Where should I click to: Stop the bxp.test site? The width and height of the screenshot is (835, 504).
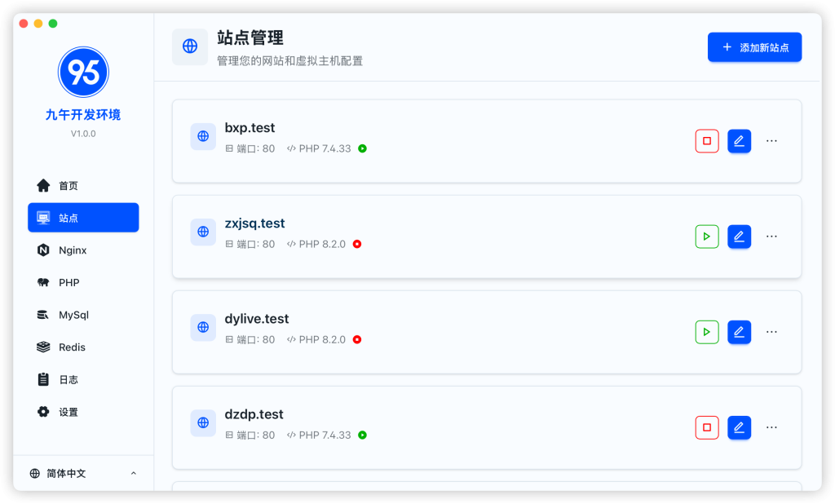click(707, 141)
